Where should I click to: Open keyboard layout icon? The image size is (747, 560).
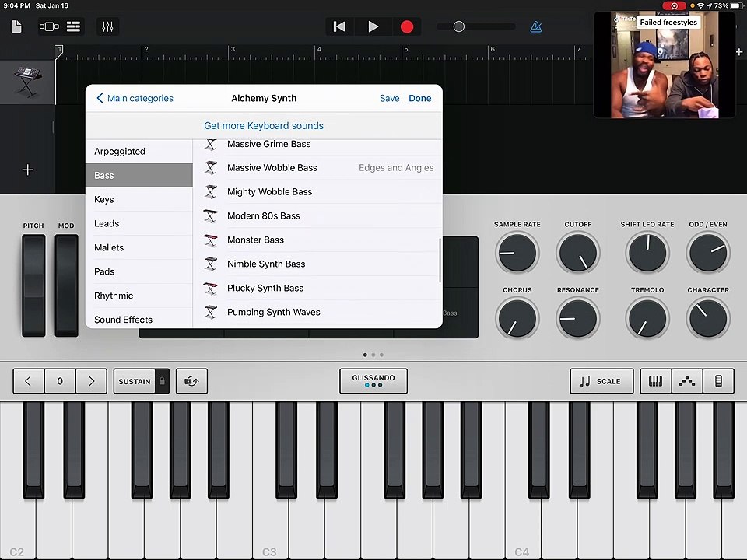coord(655,381)
